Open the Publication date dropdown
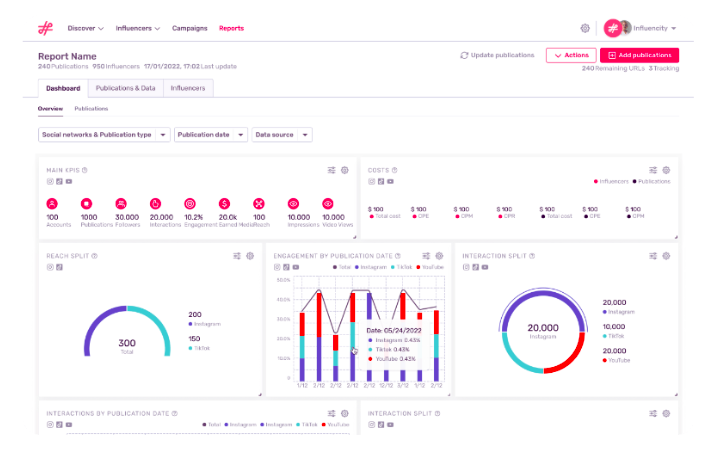The image size is (716, 449). (211, 134)
